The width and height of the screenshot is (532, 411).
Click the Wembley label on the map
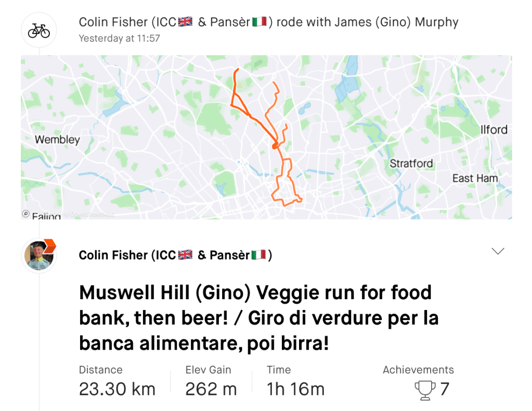[57, 139]
